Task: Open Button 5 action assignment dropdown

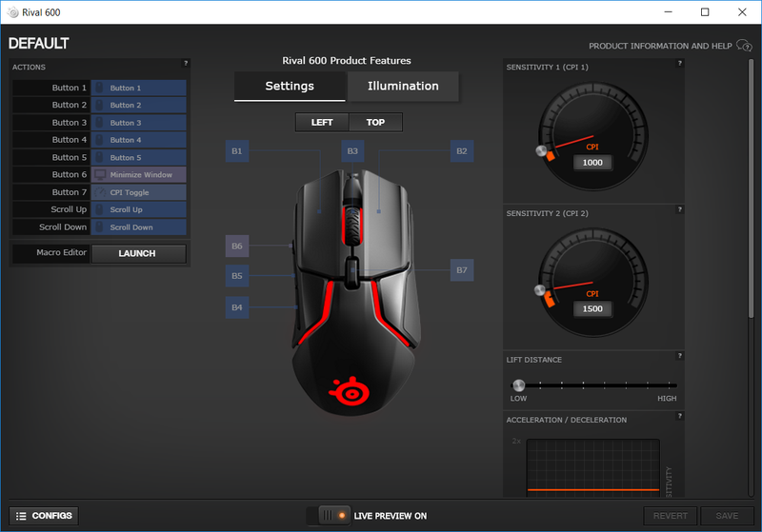Action: pyautogui.click(x=138, y=157)
